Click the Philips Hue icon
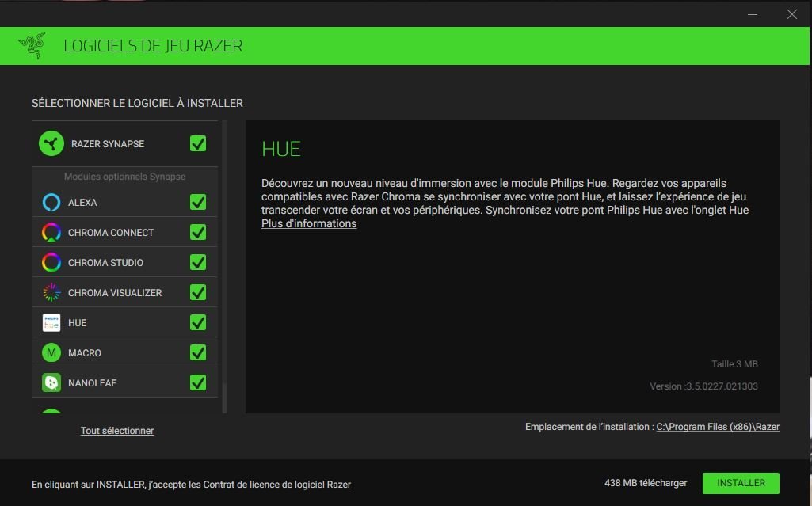Screen dimensions: 812x506 51,323
